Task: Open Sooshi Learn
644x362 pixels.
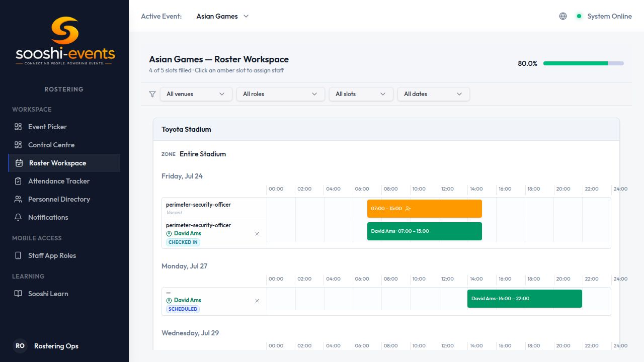Action: pos(64,294)
